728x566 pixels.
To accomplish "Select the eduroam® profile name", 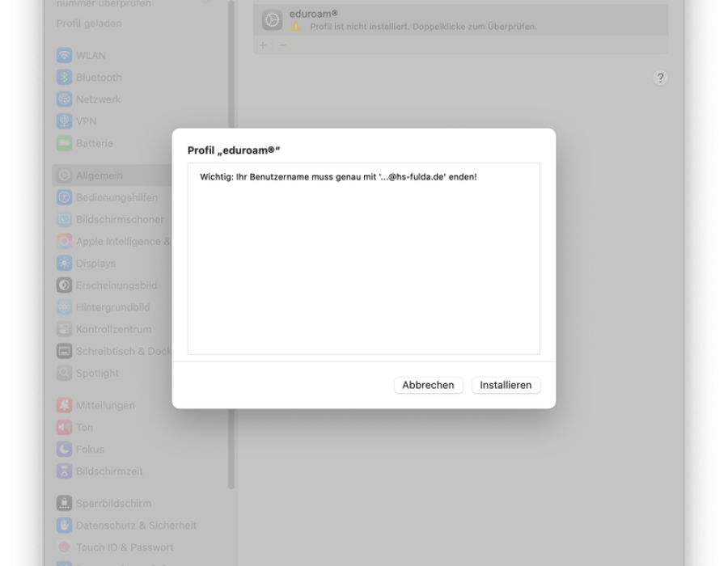I will [x=313, y=14].
